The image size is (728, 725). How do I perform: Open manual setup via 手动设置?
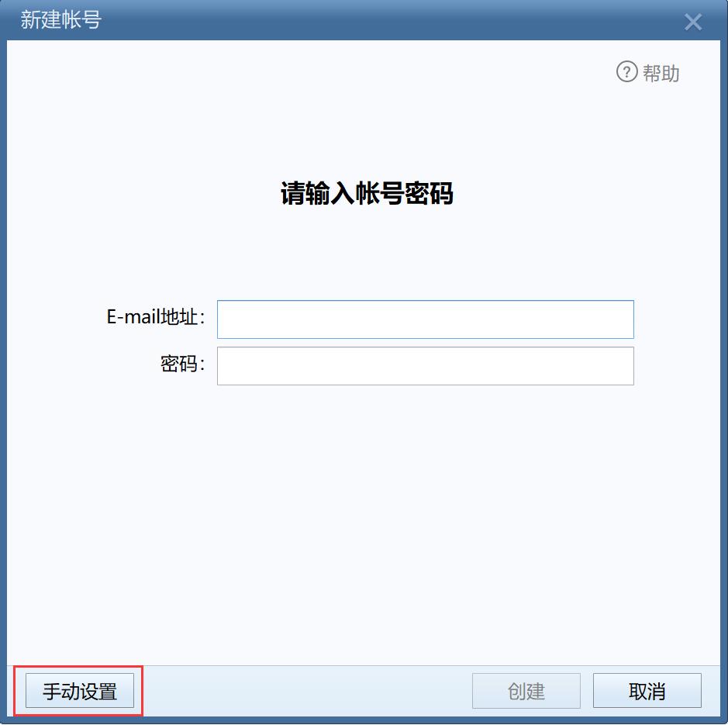click(x=80, y=691)
